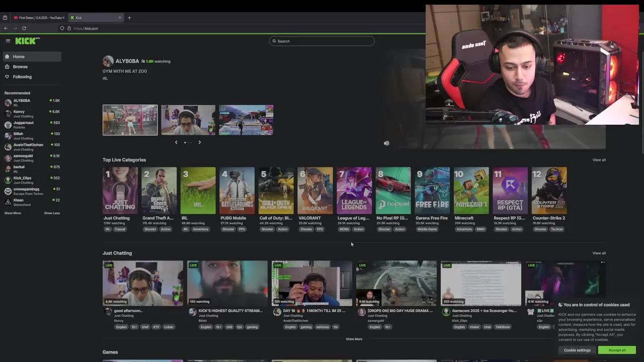The height and width of the screenshot is (362, 644).
Task: Click Mobile Game tag under Free Fire
Action: [427, 229]
